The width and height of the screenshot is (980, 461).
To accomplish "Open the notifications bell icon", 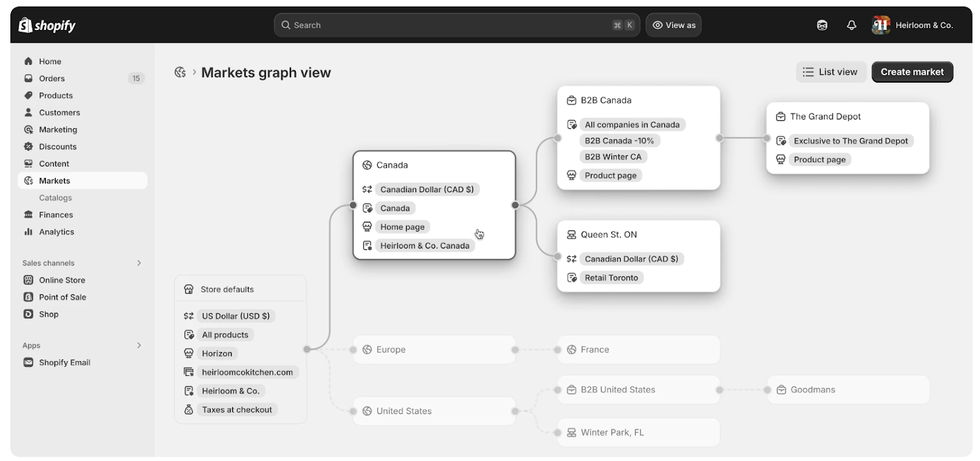I will coord(851,25).
